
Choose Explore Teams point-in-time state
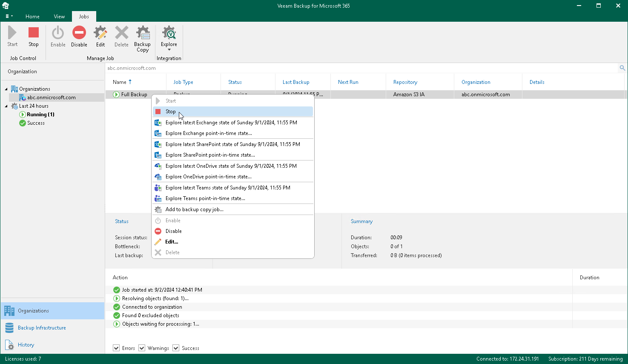[x=233, y=198]
